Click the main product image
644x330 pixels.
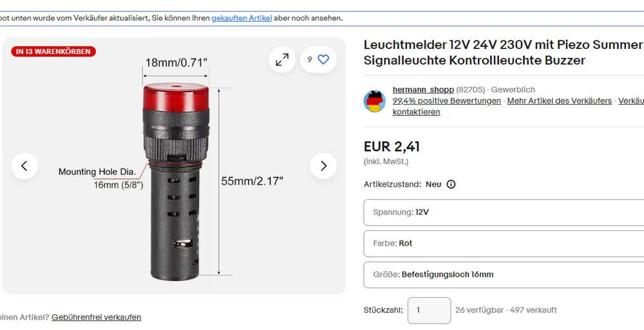click(175, 166)
